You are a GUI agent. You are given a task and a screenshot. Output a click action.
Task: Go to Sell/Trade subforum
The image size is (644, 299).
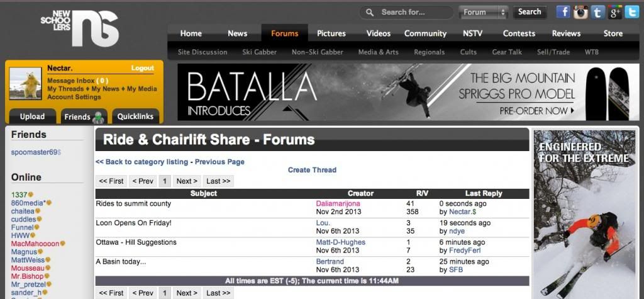[x=553, y=52]
